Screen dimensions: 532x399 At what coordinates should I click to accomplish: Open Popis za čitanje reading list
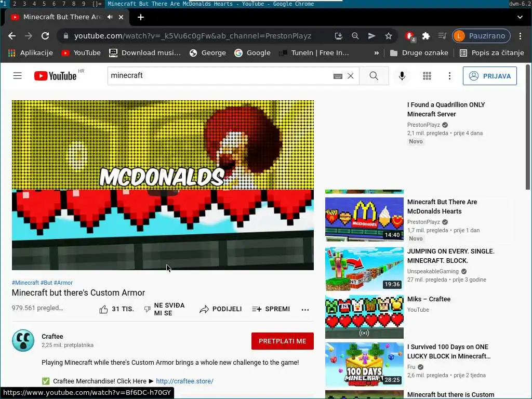coord(491,53)
